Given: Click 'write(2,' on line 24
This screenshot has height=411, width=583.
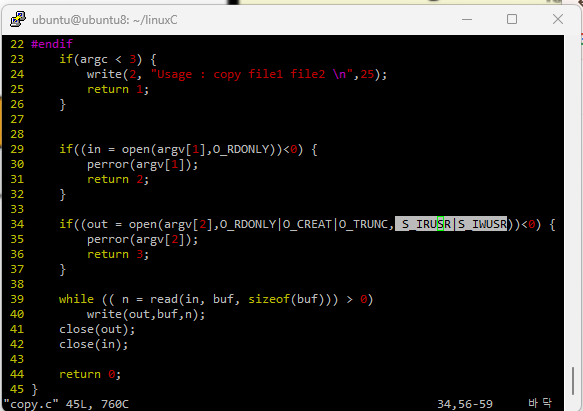Looking at the screenshot, I should 115,74.
